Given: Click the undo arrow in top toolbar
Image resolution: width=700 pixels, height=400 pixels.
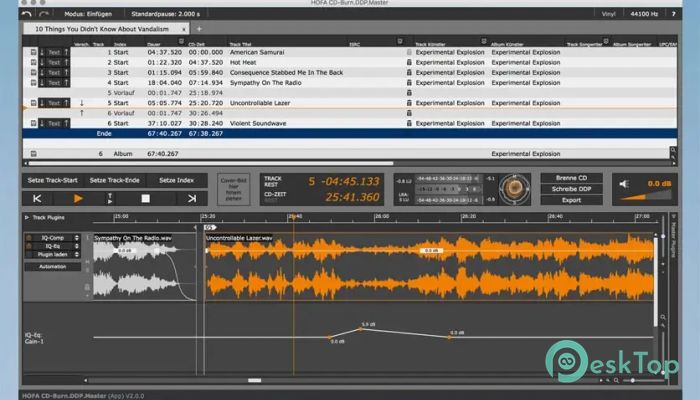Looking at the screenshot, I should (x=27, y=14).
